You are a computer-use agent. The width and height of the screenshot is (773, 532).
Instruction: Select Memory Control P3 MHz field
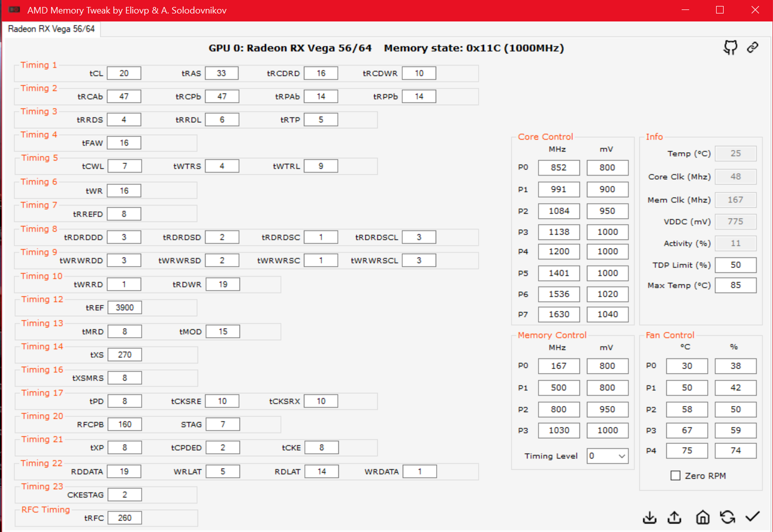pos(559,430)
